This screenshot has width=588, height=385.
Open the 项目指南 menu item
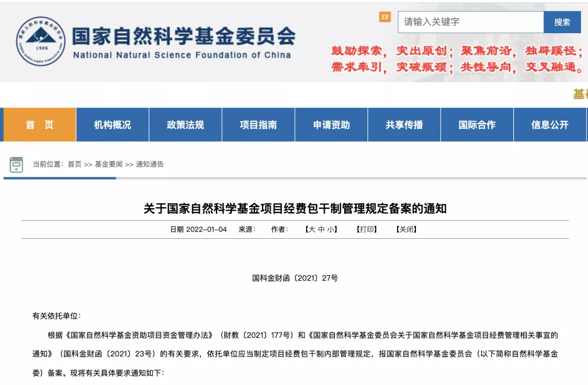point(259,125)
